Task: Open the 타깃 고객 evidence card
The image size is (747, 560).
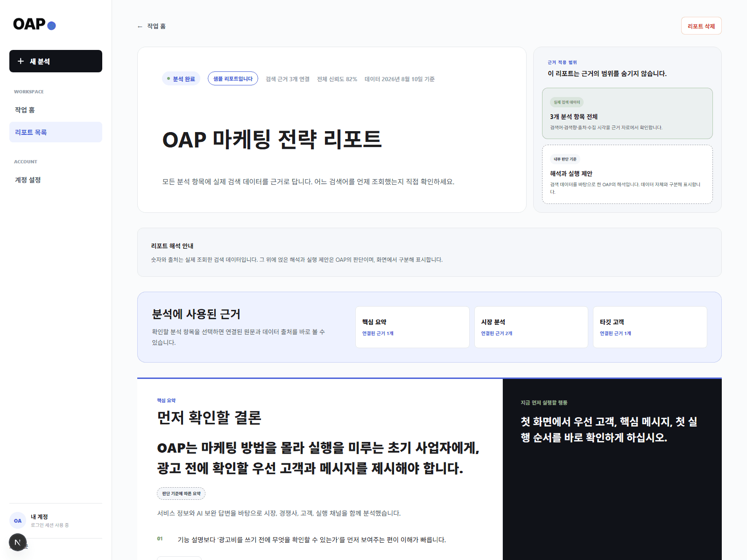Action: click(650, 327)
